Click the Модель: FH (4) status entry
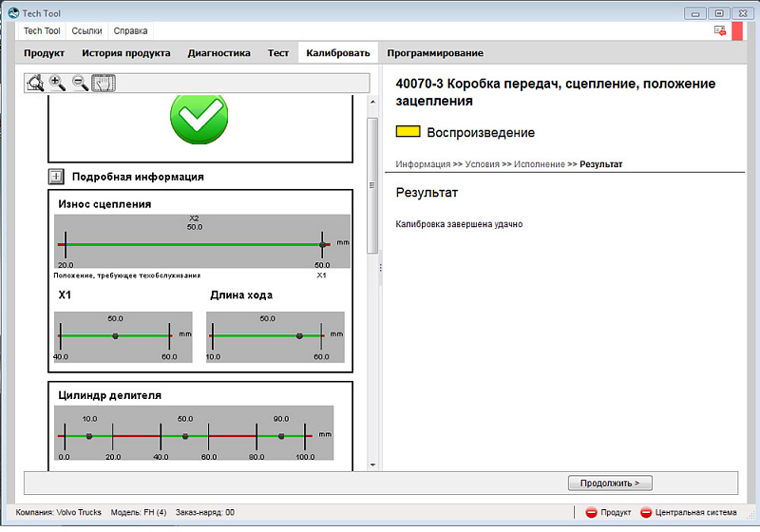This screenshot has height=532, width=760. (x=139, y=512)
